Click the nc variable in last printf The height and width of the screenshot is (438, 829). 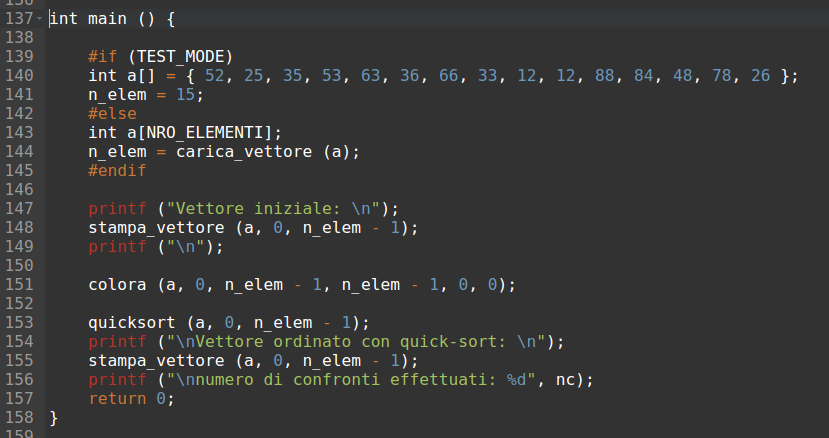tap(565, 380)
